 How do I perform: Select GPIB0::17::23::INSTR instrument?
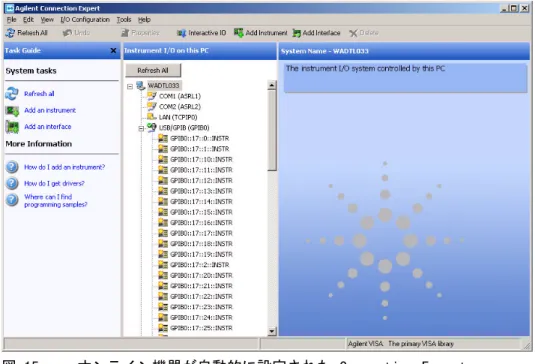point(201,307)
